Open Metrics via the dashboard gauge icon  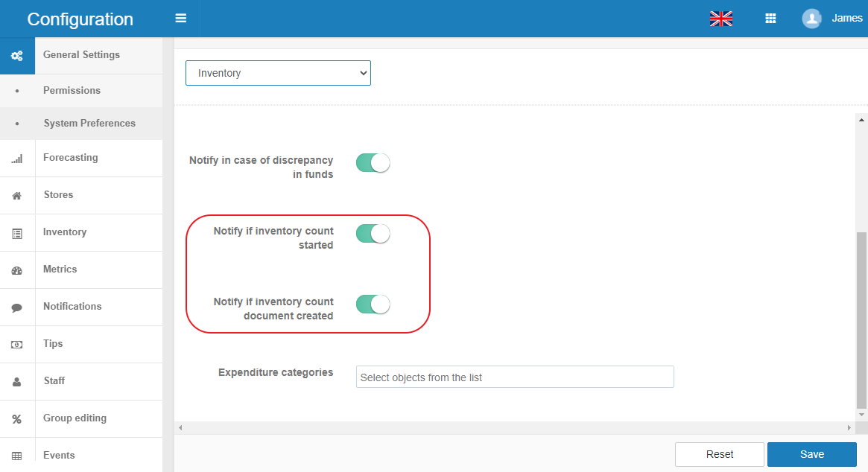coord(16,270)
